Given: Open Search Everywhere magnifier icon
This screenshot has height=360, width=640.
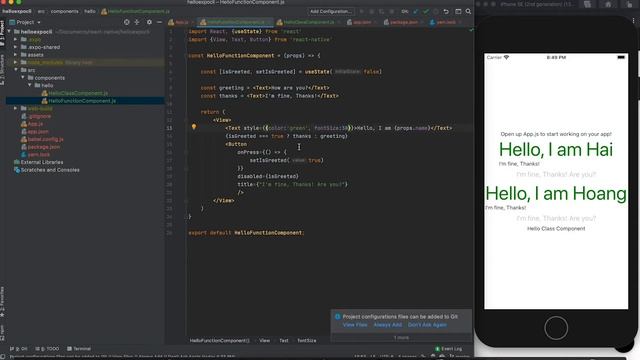Looking at the screenshot, I should [468, 11].
